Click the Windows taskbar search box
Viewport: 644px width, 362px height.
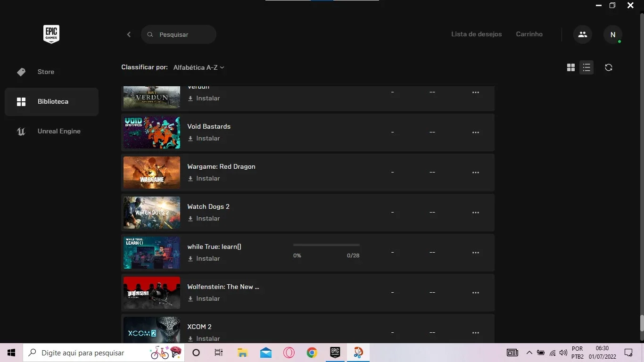click(x=104, y=353)
